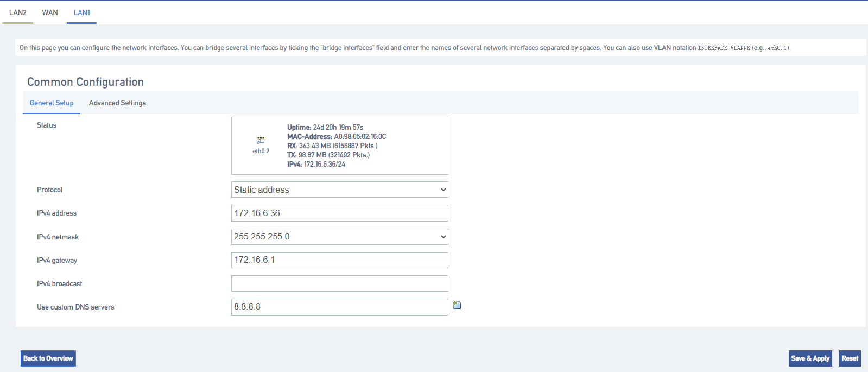Click the Common Configuration heading
The height and width of the screenshot is (372, 868).
[x=86, y=82]
